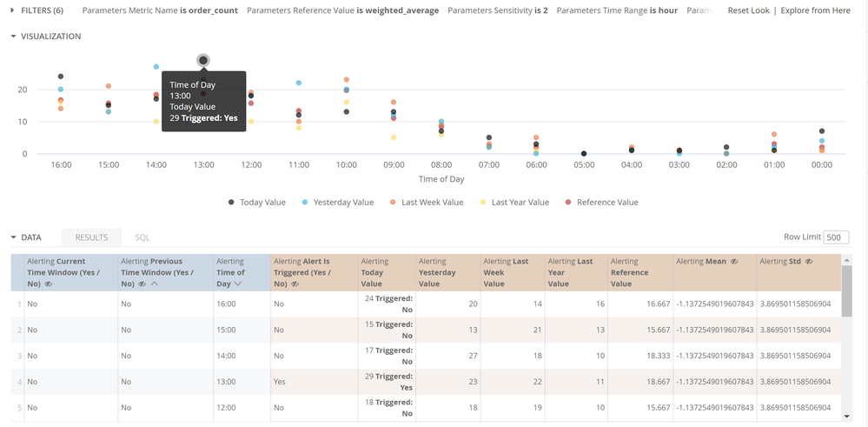Click the 00:00 x-axis label
The image size is (868, 427).
coord(821,165)
